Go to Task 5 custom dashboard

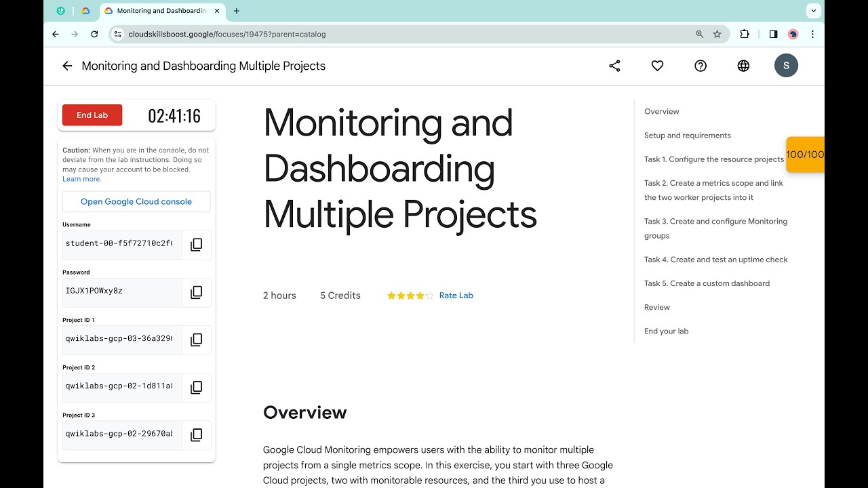[x=707, y=283]
